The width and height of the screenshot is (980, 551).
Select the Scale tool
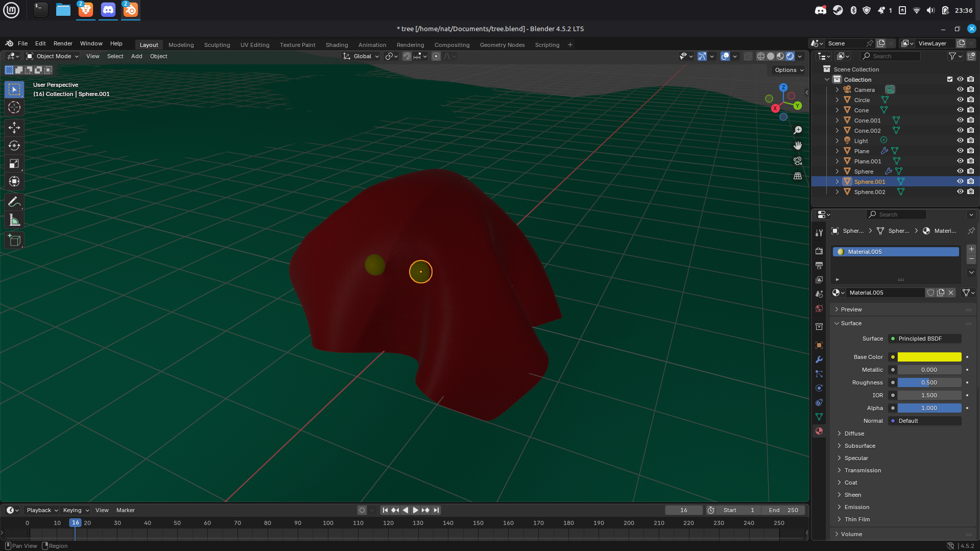pyautogui.click(x=14, y=163)
